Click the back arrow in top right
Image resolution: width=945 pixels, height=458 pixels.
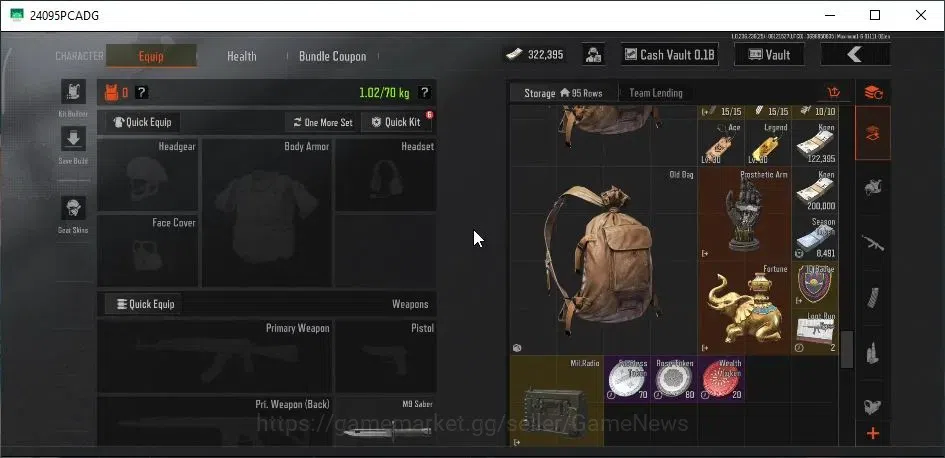pos(855,55)
